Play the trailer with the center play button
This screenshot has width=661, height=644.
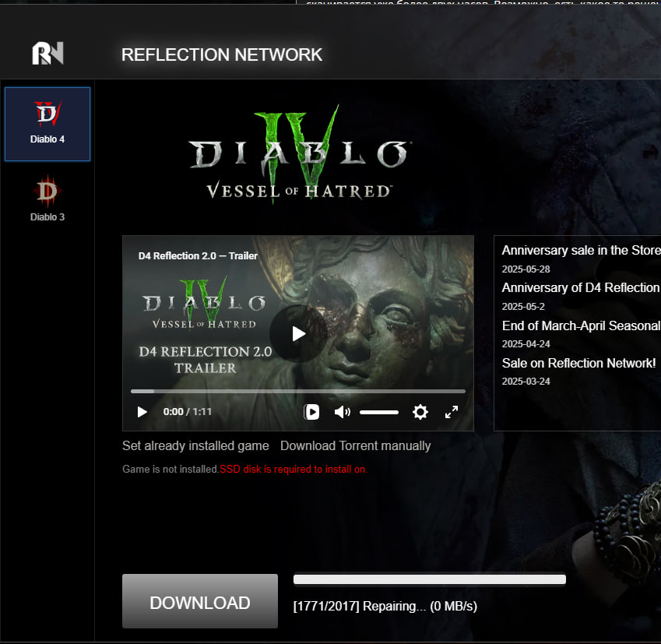(298, 333)
